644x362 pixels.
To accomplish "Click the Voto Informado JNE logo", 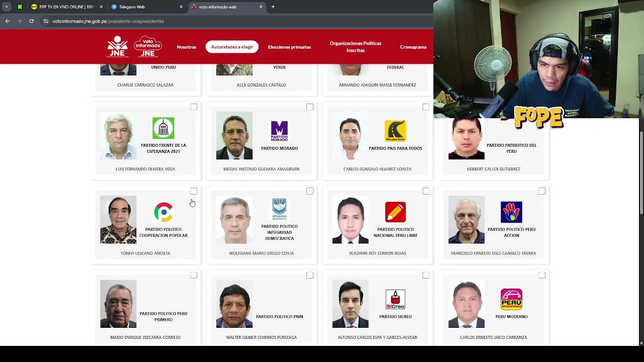I will [147, 46].
